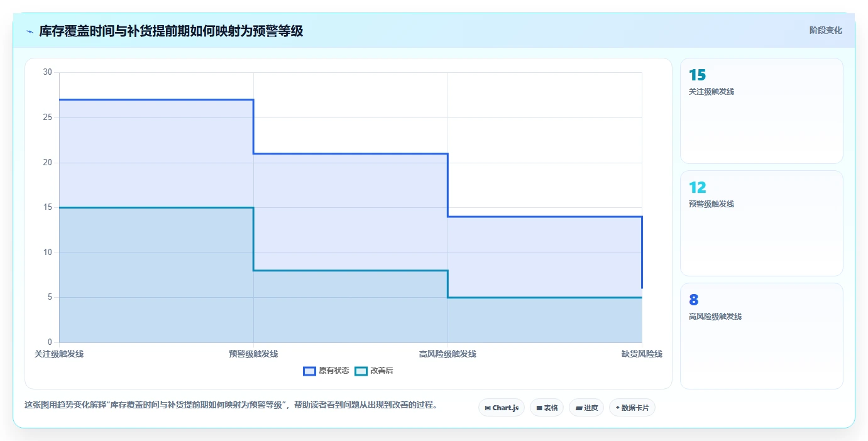Click the y-axis value 25

point(48,117)
